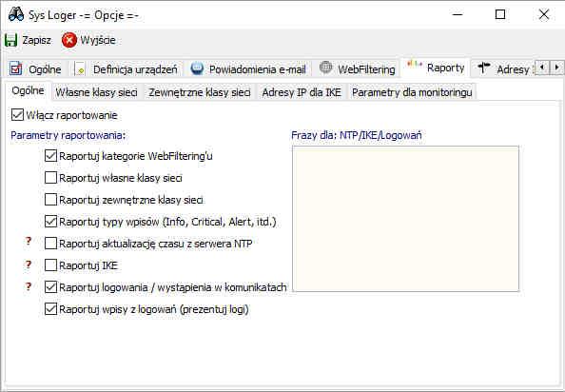The image size is (565, 392).
Task: Open the Zewnętrzne klasy sieci sub-tab
Action: pyautogui.click(x=200, y=92)
